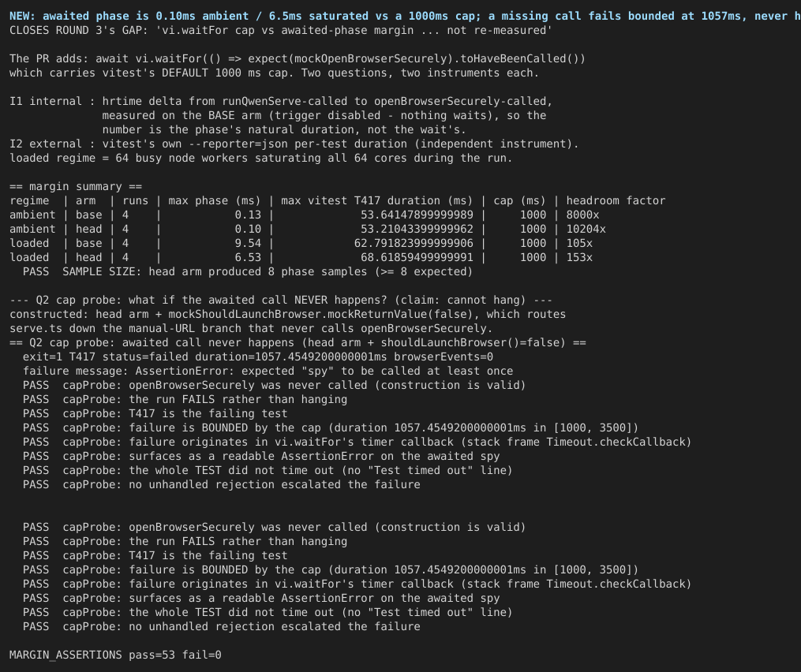Click last 'no unhandled rejection escalated' line
Image resolution: width=801 pixels, height=672 pixels.
pos(221,626)
